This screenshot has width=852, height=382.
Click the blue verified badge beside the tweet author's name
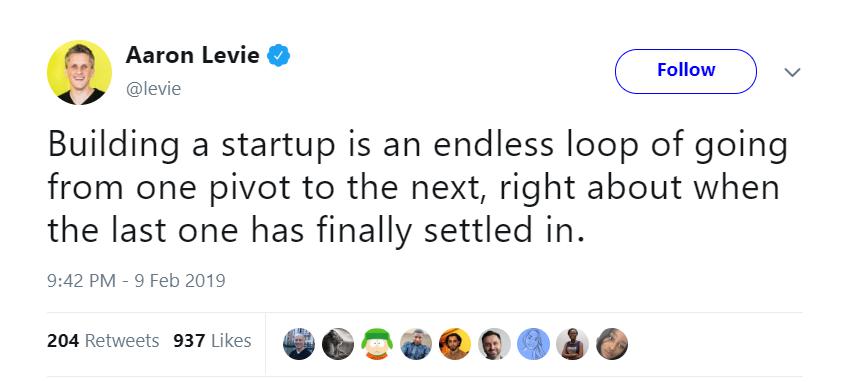click(278, 55)
